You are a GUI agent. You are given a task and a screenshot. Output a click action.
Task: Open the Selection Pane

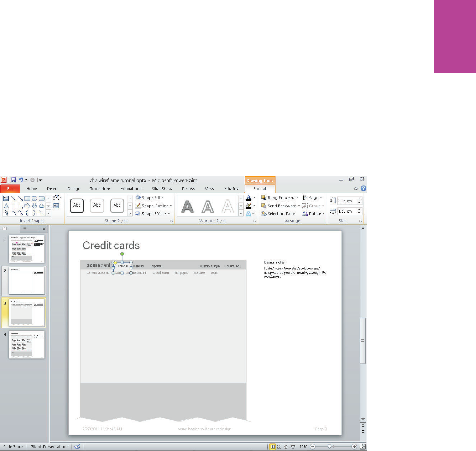[278, 213]
